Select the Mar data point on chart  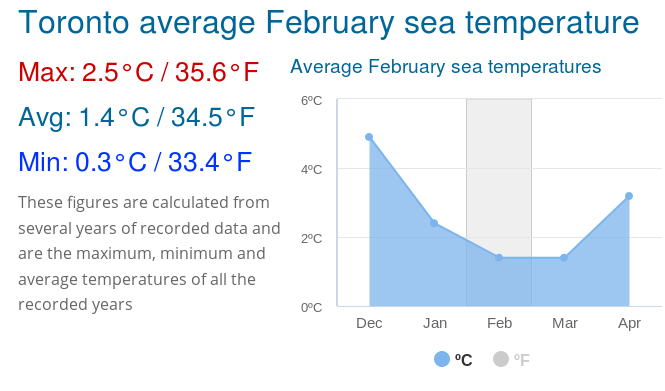click(564, 257)
